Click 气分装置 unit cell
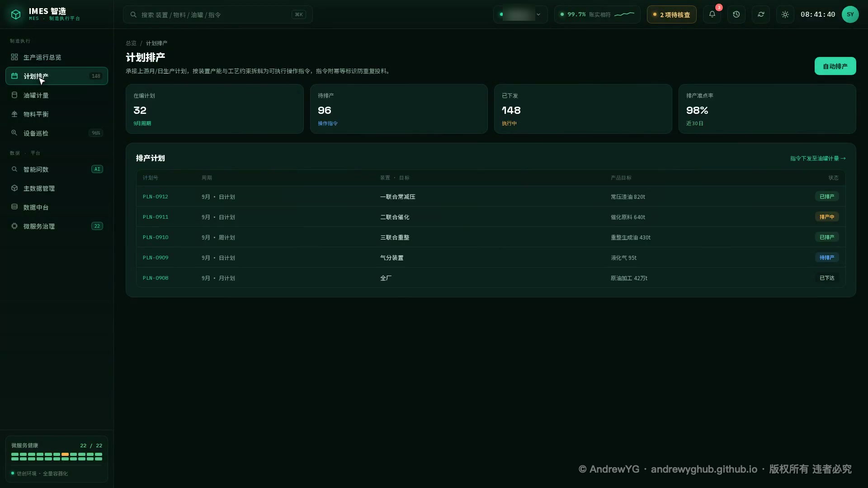The image size is (868, 488). (392, 258)
